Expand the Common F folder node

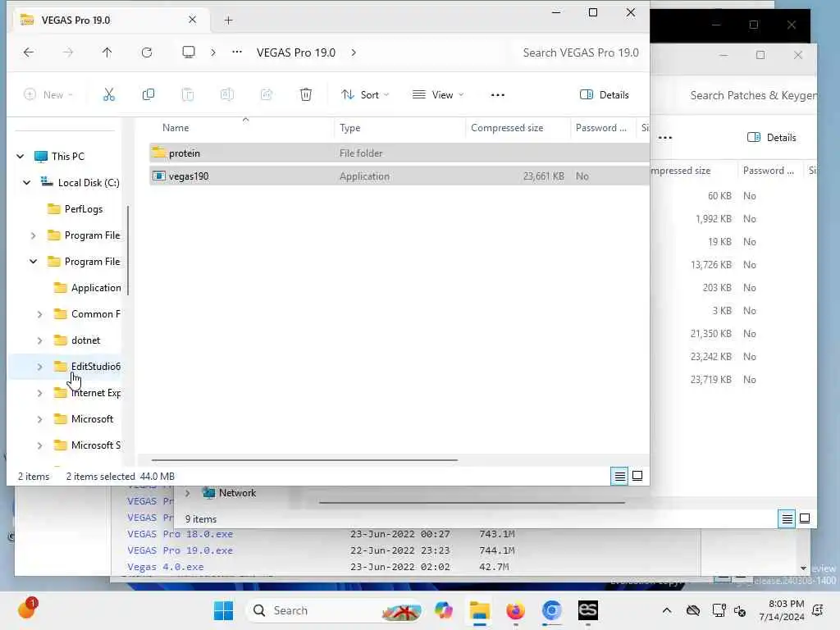coord(39,314)
